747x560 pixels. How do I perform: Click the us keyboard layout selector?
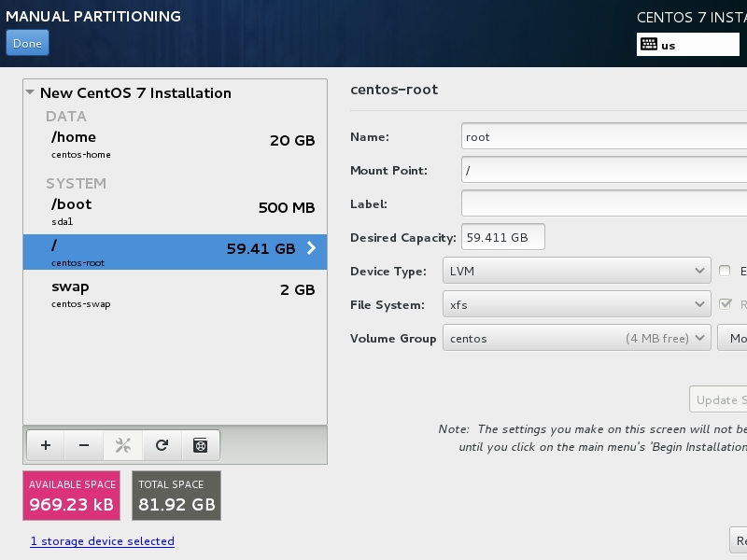688,45
